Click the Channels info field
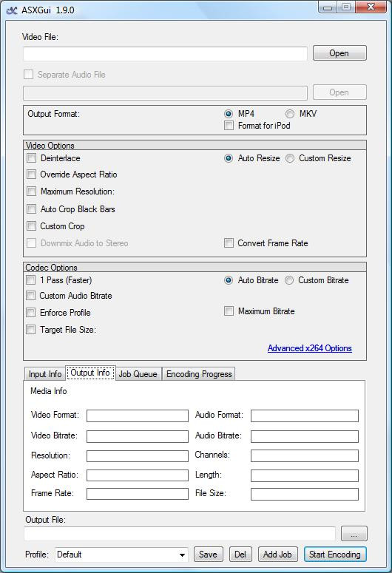The height and width of the screenshot is (573, 392). click(x=305, y=455)
